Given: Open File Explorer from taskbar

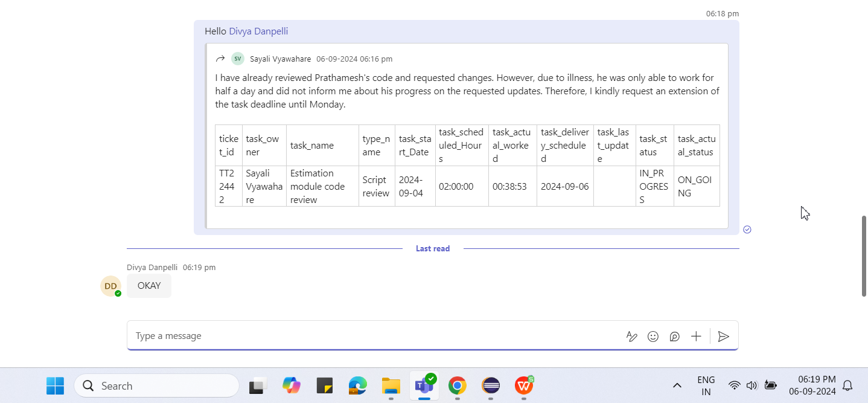Looking at the screenshot, I should 391,385.
